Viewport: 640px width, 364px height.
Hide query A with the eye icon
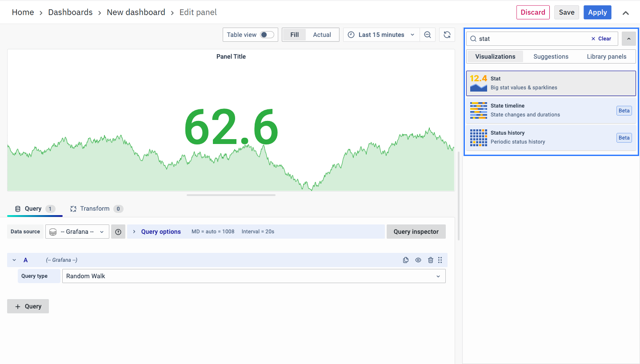418,260
